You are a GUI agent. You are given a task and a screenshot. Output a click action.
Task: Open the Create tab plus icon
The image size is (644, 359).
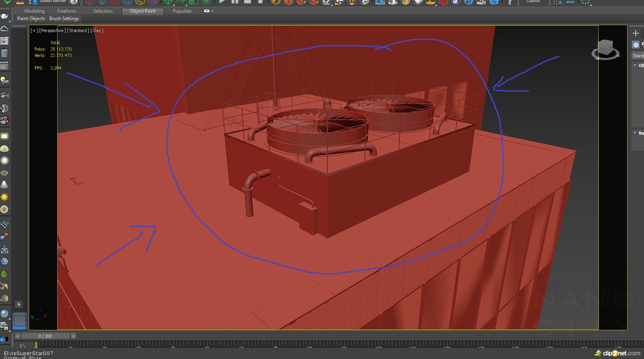[x=636, y=33]
